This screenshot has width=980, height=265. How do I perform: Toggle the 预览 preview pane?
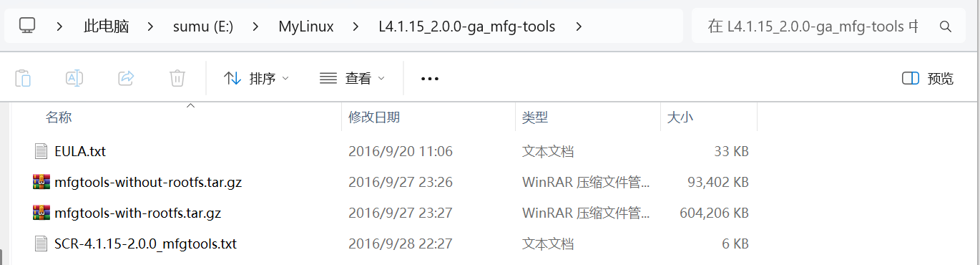tap(928, 78)
